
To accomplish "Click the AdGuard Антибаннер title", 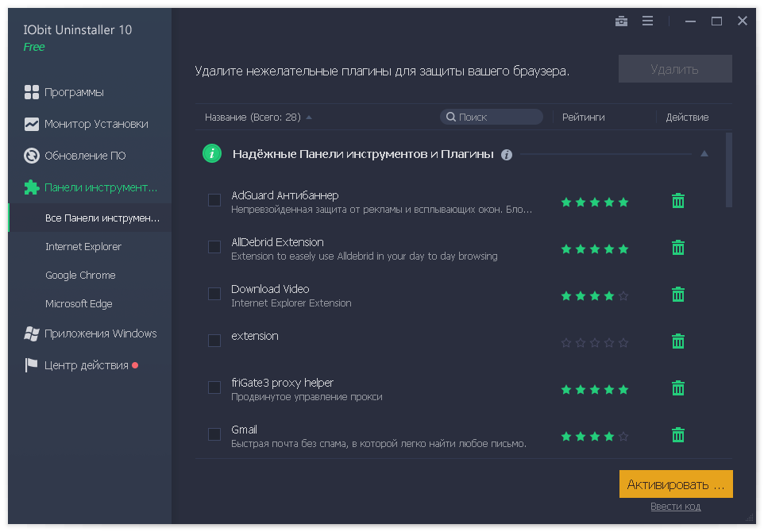I will coord(284,195).
